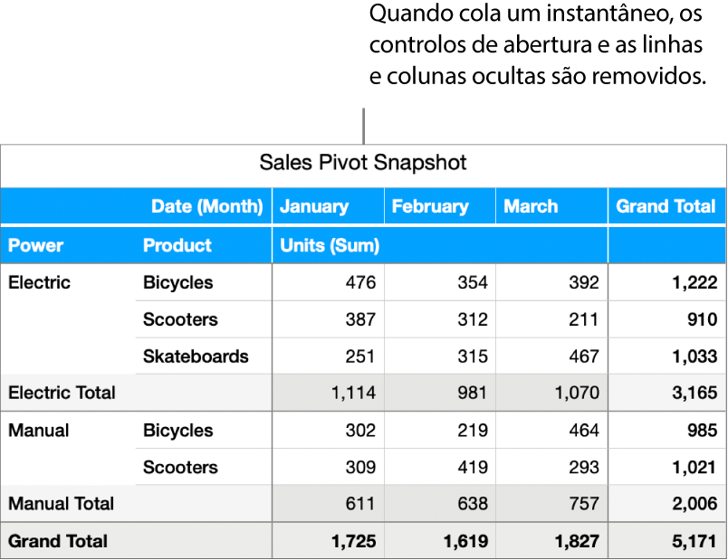Image resolution: width=728 pixels, height=560 pixels.
Task: Select the Units (Sum) header cell
Action: pos(330,245)
